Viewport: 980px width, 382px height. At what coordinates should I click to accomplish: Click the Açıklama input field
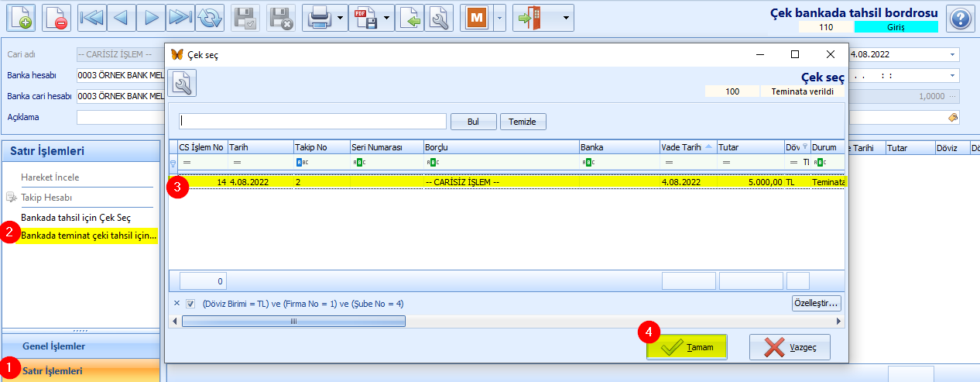[120, 118]
